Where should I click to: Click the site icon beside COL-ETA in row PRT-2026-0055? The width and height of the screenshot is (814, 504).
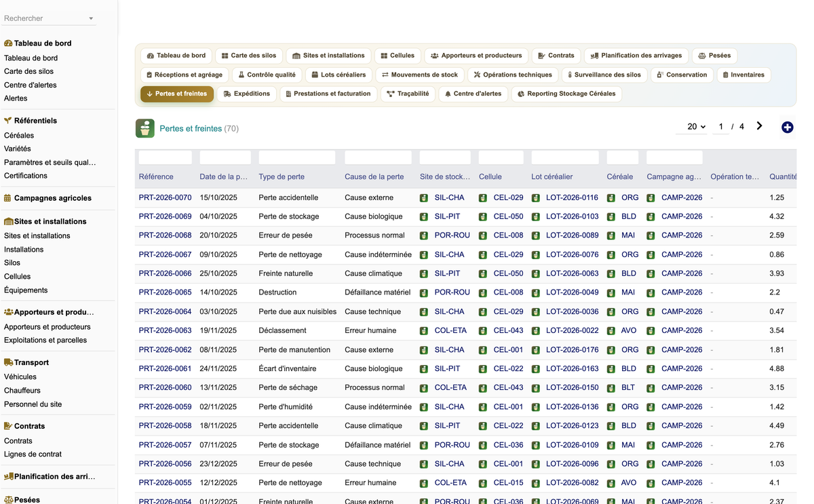point(424,483)
